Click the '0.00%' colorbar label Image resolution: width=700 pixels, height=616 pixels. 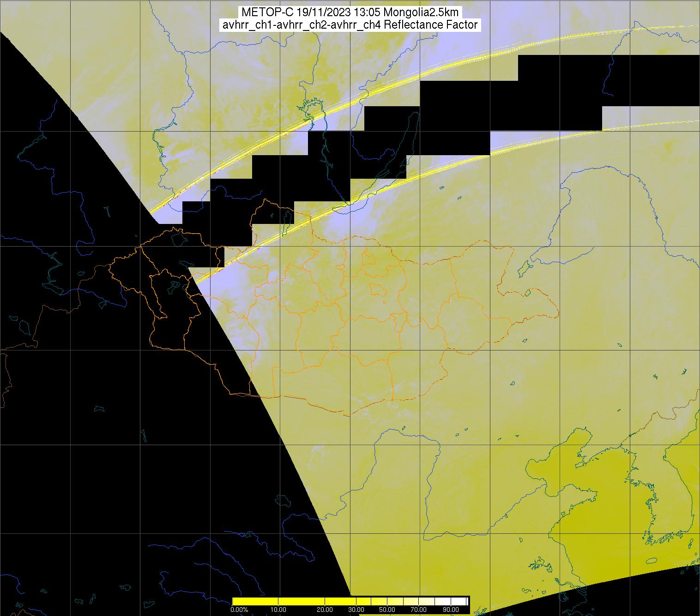[x=239, y=610]
